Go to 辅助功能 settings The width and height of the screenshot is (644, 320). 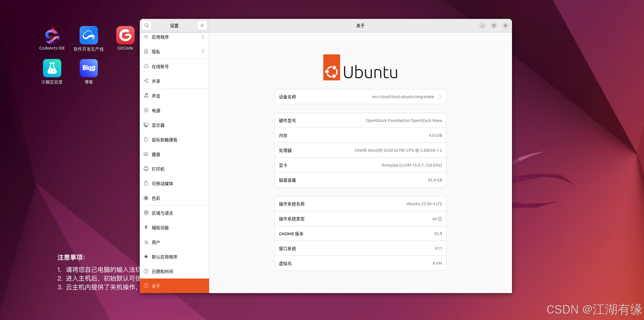coord(174,228)
